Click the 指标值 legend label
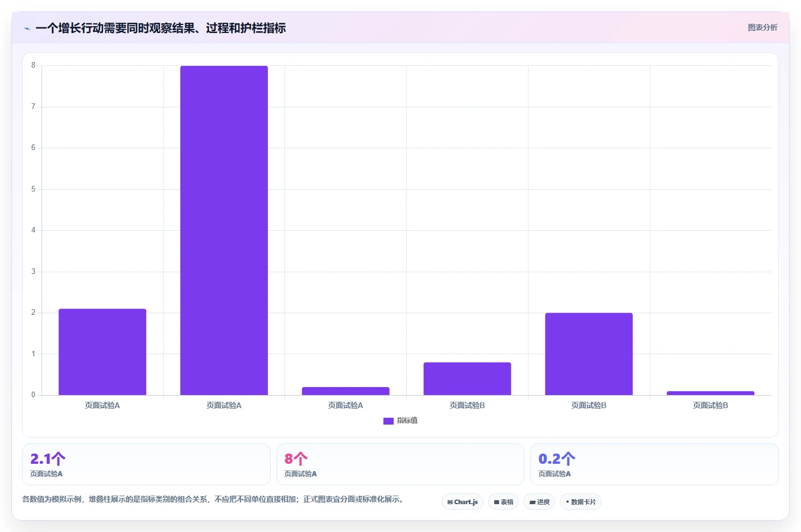 click(407, 421)
